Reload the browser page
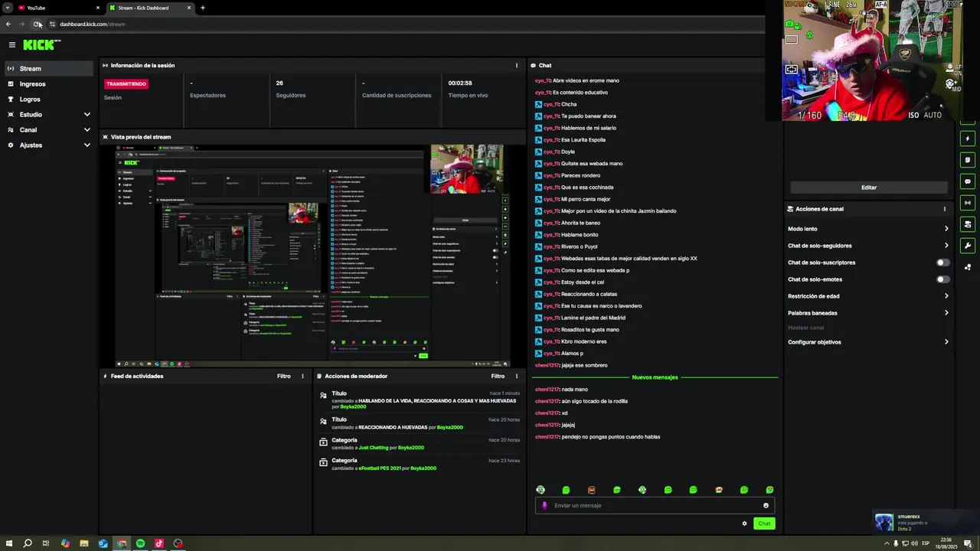Viewport: 980px width, 551px height. coord(37,24)
